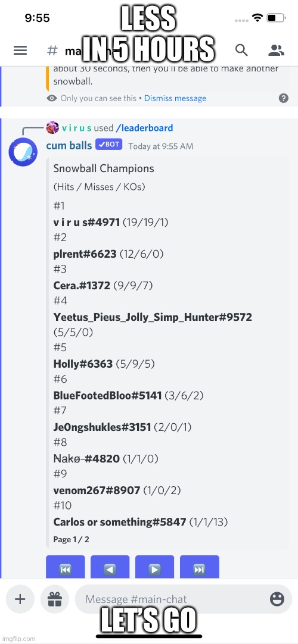Go to next leaderboard page
The image size is (298, 644).
154,568
